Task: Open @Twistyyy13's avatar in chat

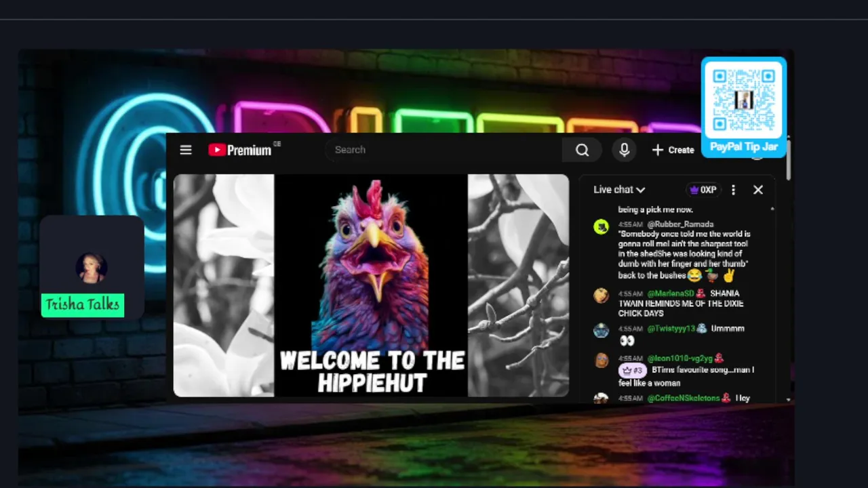Action: 601,331
